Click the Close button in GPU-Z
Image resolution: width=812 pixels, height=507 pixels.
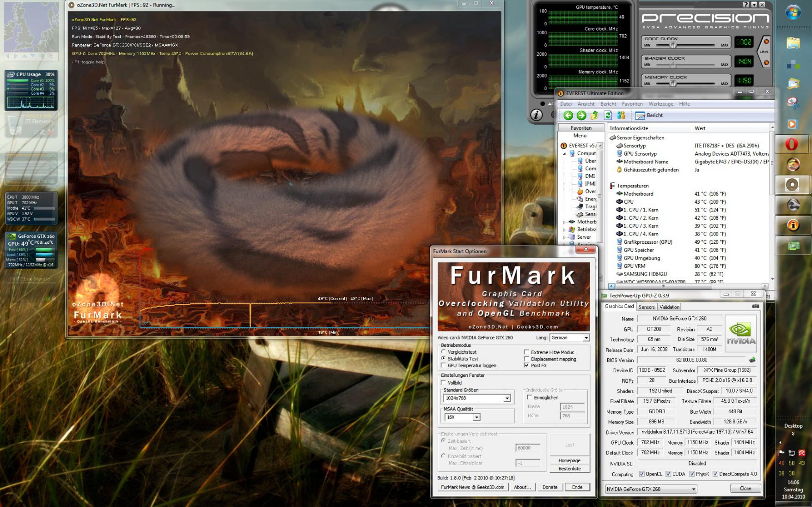745,488
